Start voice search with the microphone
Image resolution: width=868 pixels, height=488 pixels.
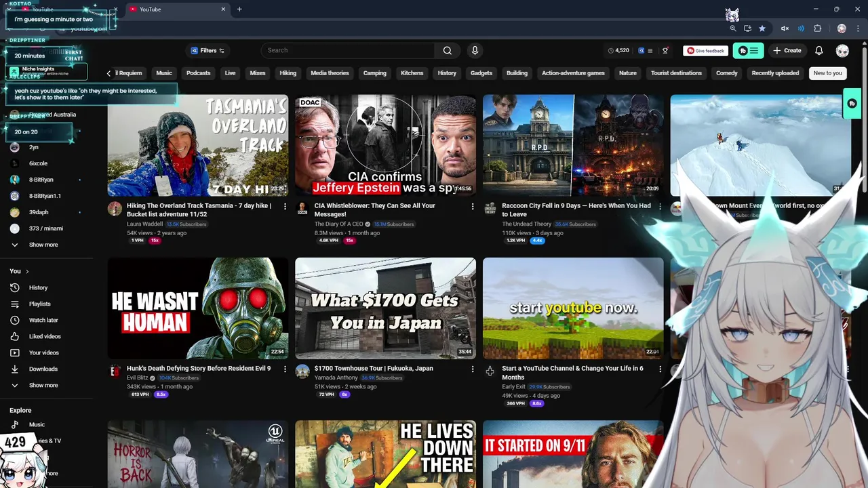[x=475, y=50]
